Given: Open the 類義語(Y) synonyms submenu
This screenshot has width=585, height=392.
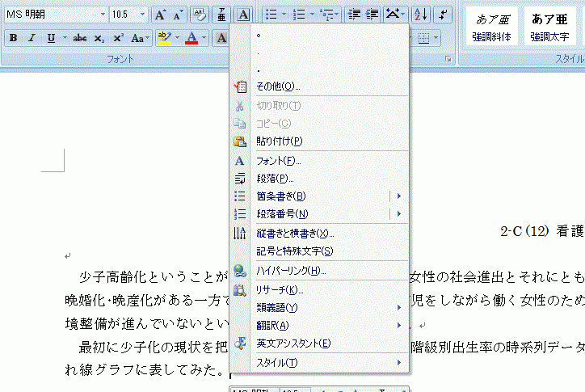Looking at the screenshot, I should (x=319, y=308).
